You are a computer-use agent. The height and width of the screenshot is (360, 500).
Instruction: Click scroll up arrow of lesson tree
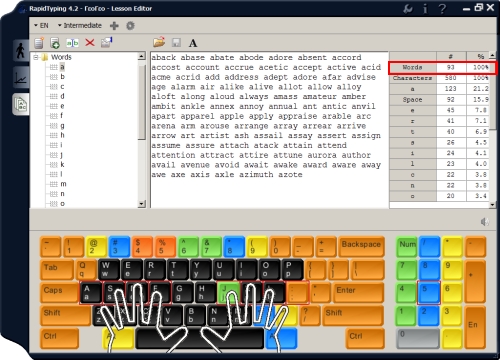click(142, 56)
